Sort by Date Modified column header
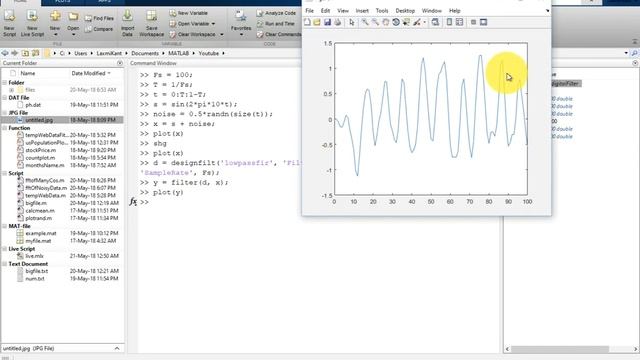Image resolution: width=640 pixels, height=360 pixels. pyautogui.click(x=91, y=73)
